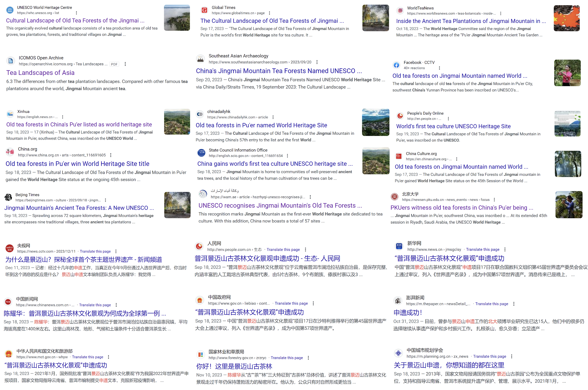Open the three-dot menu beside worldteanews.com URL
Image resolution: width=588 pixels, height=390 pixels.
501,13
